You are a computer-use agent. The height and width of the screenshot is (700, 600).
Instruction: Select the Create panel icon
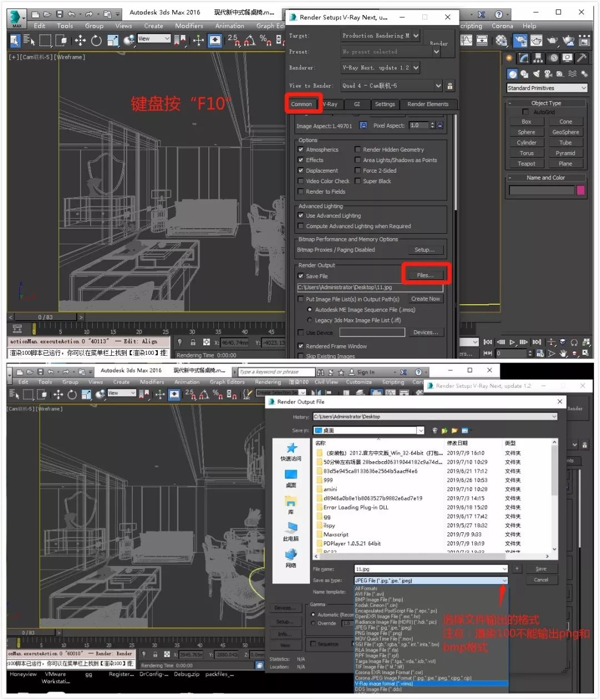pos(509,57)
